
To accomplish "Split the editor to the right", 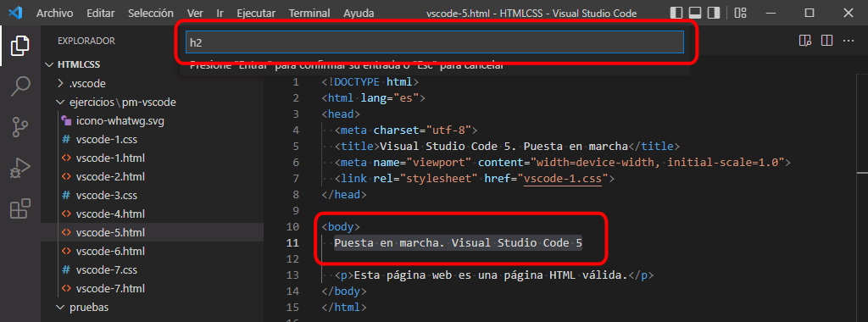I will 827,41.
